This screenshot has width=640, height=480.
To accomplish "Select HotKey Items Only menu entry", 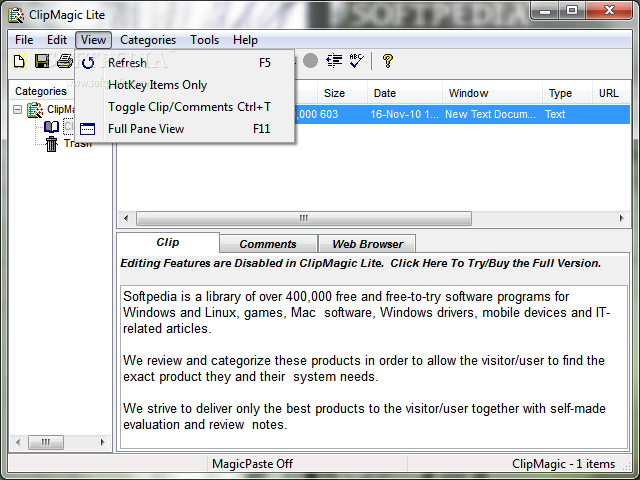I will [x=184, y=85].
